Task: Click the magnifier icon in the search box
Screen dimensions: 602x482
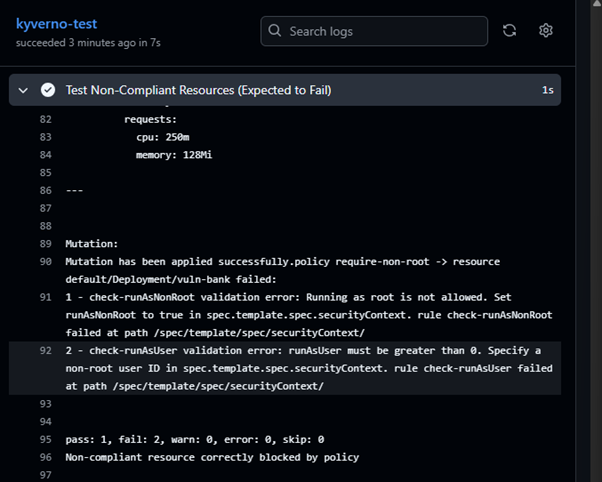Action: point(274,31)
